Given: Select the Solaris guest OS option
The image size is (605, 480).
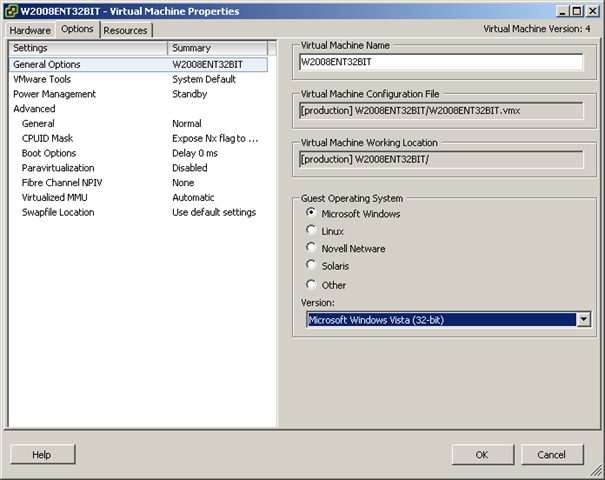Looking at the screenshot, I should (312, 266).
